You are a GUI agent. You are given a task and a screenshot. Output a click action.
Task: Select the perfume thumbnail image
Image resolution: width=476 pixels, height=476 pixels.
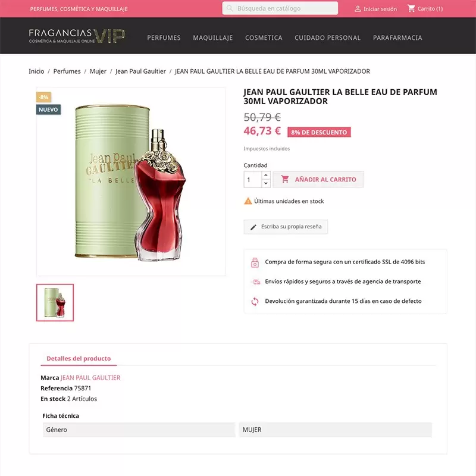pos(55,302)
